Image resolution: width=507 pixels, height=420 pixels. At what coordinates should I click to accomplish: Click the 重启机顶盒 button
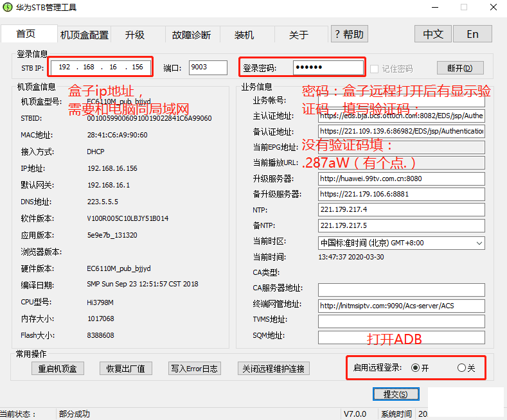point(58,369)
